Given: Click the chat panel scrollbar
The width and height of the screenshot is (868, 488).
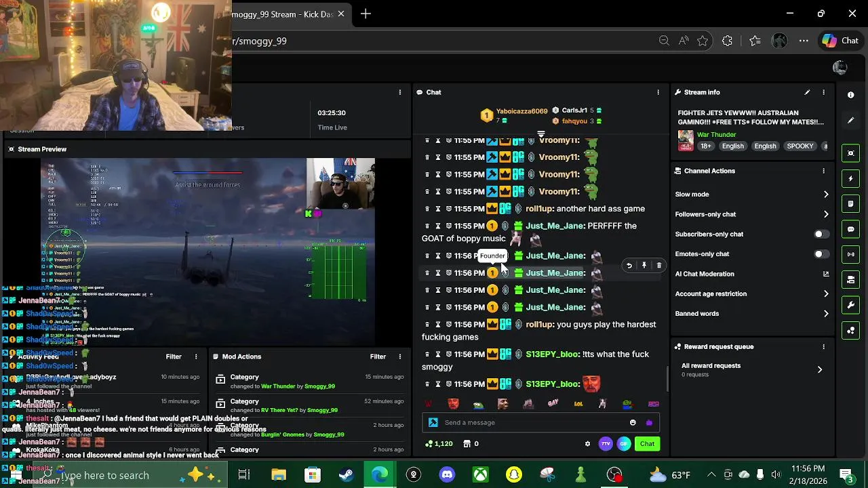Looking at the screenshot, I should point(667,378).
